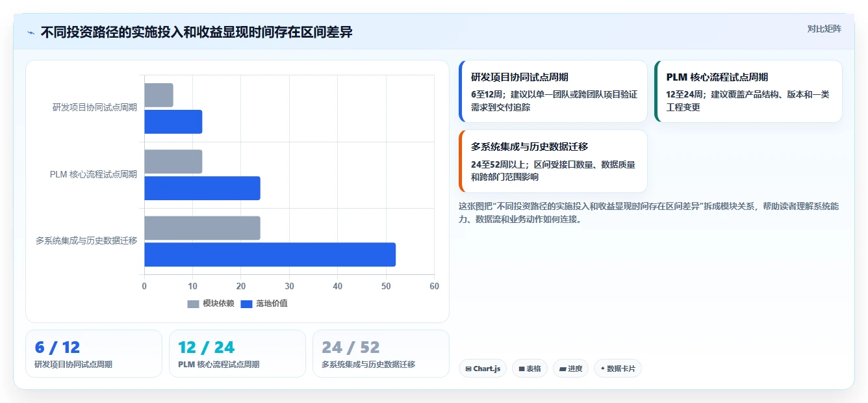
Task: Click the gray bar for 多系统集成与历史数据迁移
Action: click(x=202, y=228)
